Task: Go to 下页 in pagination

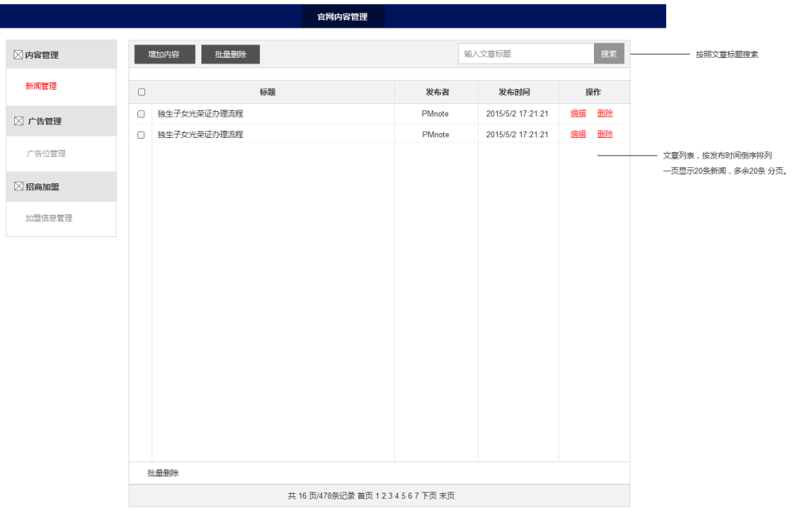Action: 428,496
